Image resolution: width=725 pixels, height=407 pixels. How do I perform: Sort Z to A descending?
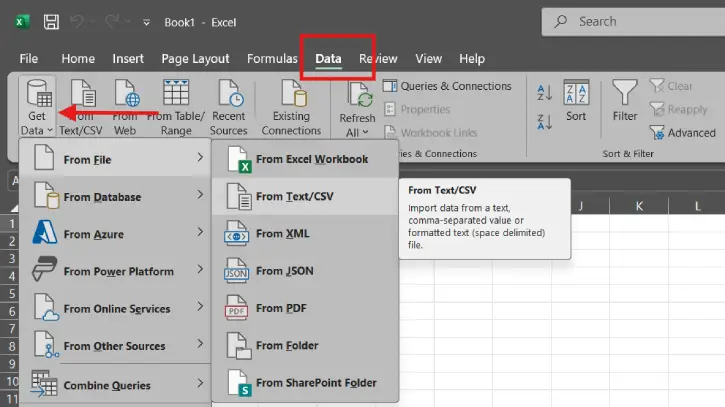coord(544,122)
